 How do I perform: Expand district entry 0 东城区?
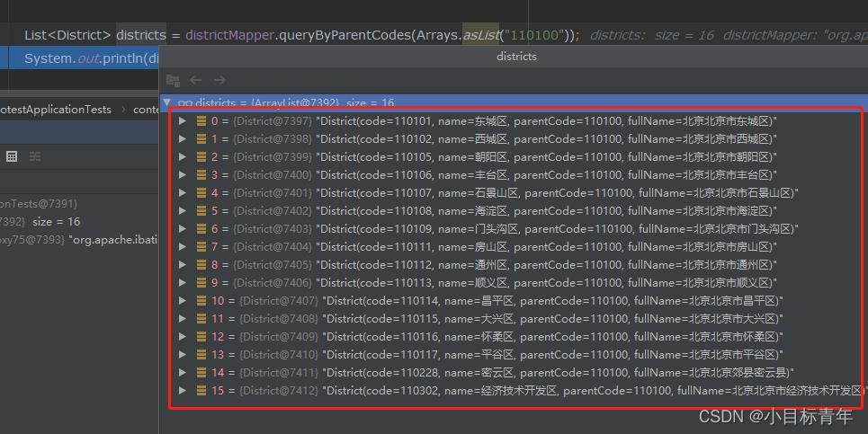[182, 120]
